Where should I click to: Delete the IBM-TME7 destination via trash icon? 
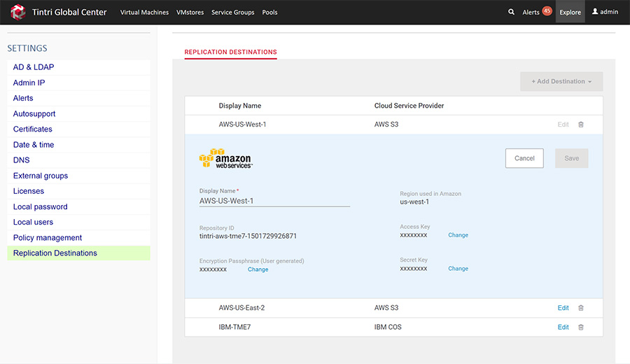pyautogui.click(x=580, y=327)
